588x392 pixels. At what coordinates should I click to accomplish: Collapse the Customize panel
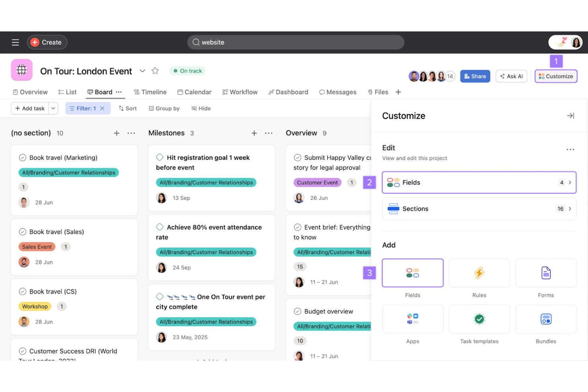pos(571,116)
